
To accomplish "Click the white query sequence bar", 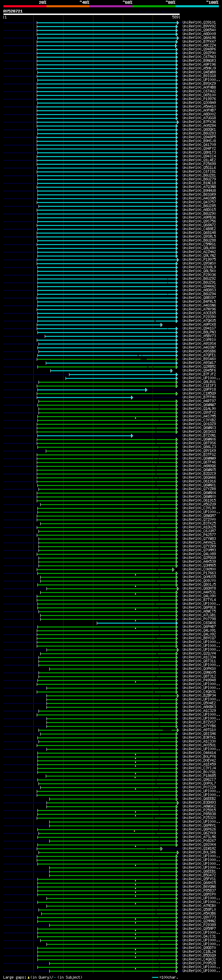I will coord(92,15).
